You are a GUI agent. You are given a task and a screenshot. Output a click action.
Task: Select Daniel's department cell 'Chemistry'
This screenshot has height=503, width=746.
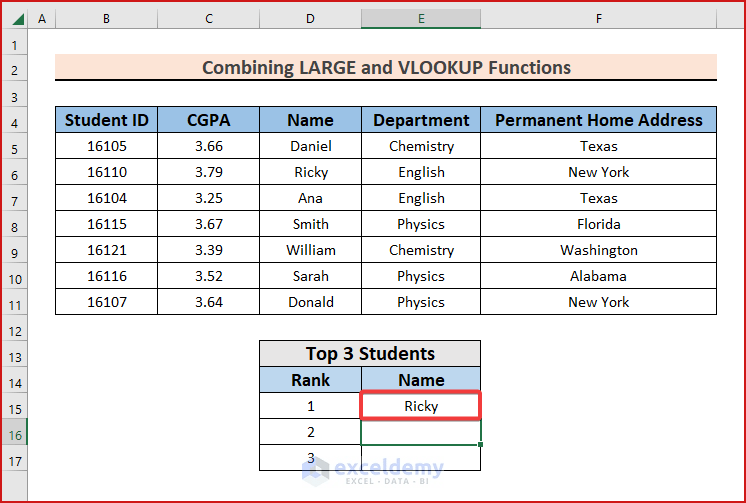pyautogui.click(x=421, y=146)
